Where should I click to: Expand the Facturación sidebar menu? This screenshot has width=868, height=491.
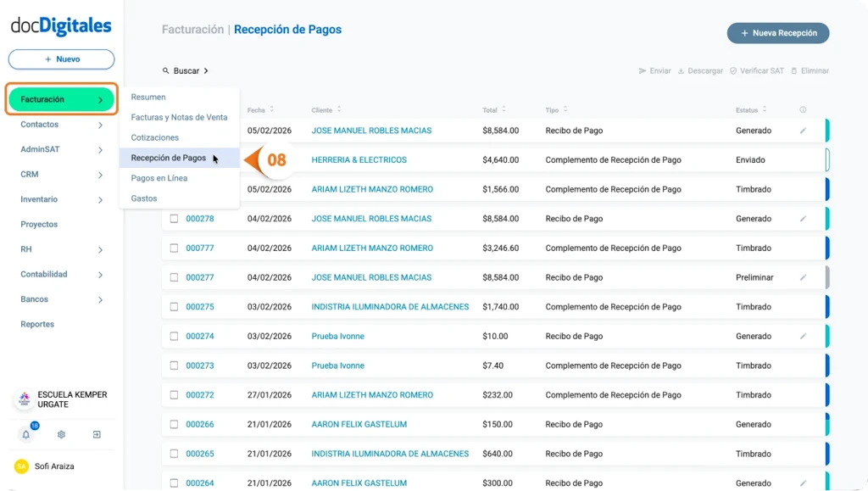click(59, 98)
